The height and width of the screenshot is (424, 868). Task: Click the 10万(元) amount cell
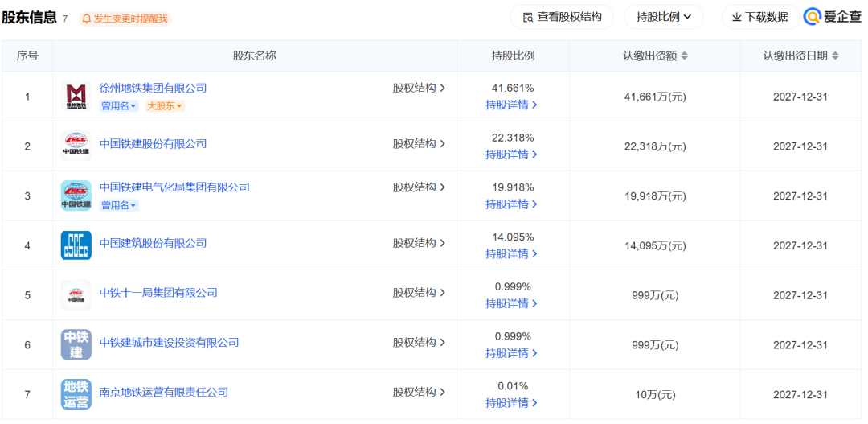[655, 394]
